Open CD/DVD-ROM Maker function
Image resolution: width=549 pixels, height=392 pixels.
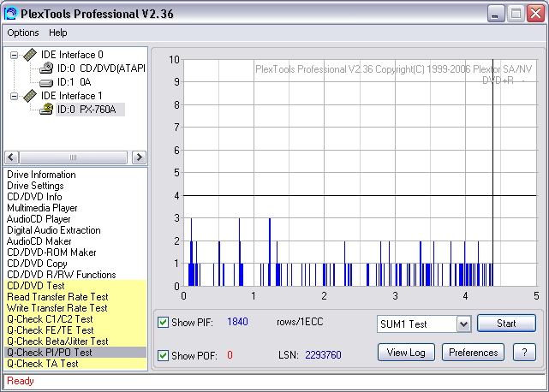coord(51,252)
